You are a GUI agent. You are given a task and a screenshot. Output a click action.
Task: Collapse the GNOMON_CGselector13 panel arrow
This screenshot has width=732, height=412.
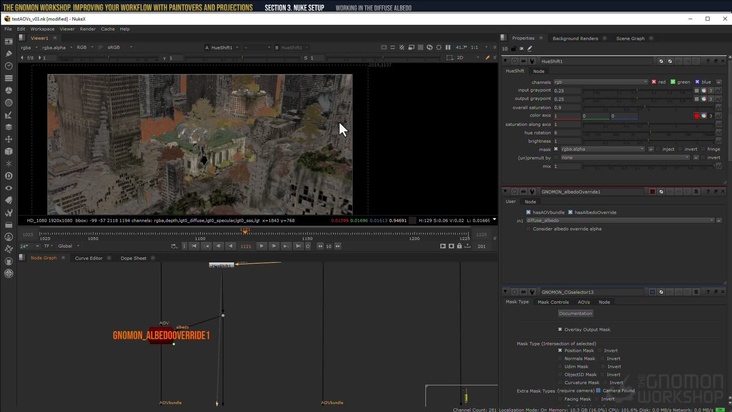click(x=505, y=292)
